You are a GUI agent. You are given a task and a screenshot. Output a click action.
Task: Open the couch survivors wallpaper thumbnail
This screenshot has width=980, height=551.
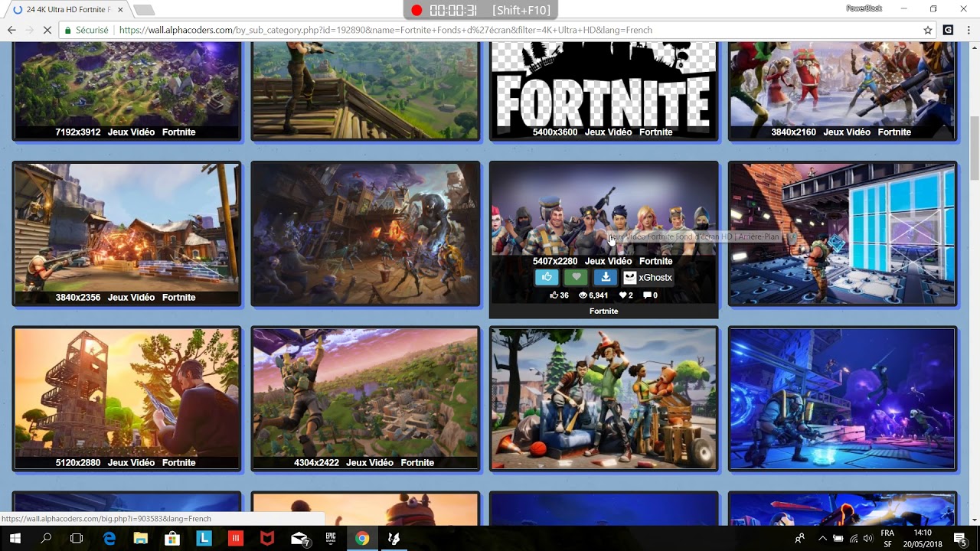(603, 399)
